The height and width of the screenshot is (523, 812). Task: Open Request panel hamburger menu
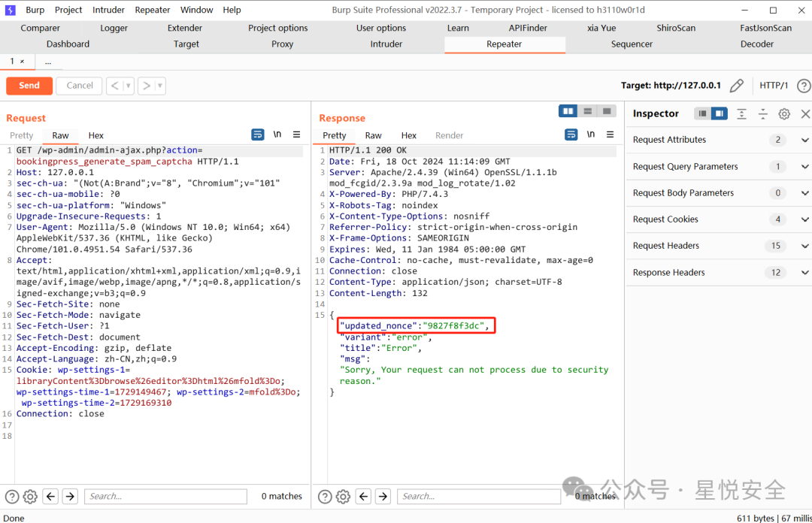(x=297, y=135)
